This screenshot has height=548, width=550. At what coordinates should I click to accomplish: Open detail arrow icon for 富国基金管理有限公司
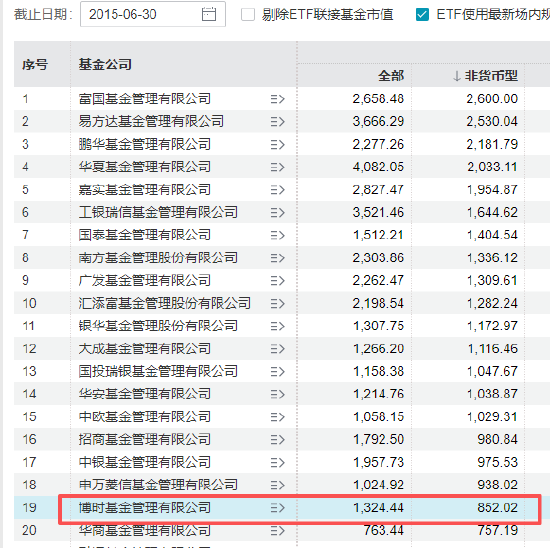277,99
